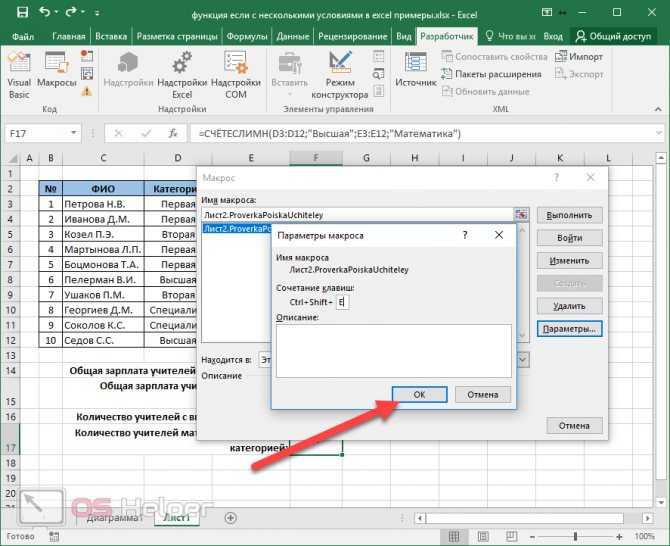Click Обновить данные
Image resolution: width=670 pixels, height=546 pixels.
click(485, 91)
